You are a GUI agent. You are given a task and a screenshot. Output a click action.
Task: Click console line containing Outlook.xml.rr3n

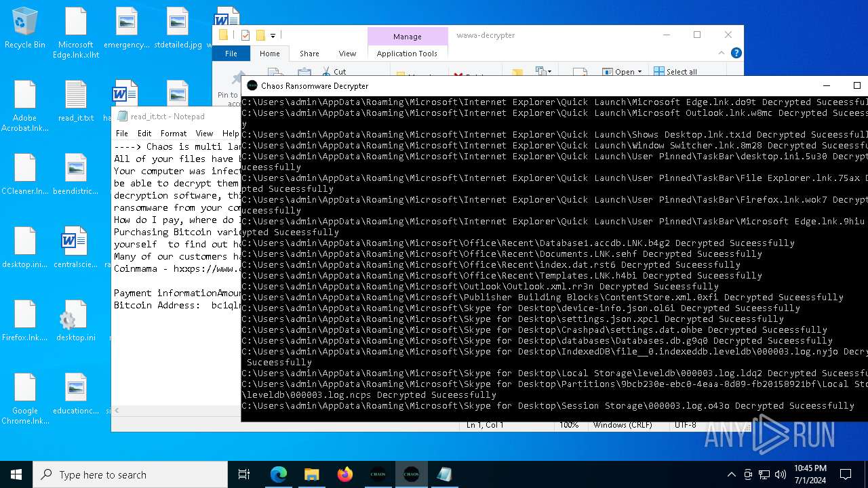tap(479, 286)
